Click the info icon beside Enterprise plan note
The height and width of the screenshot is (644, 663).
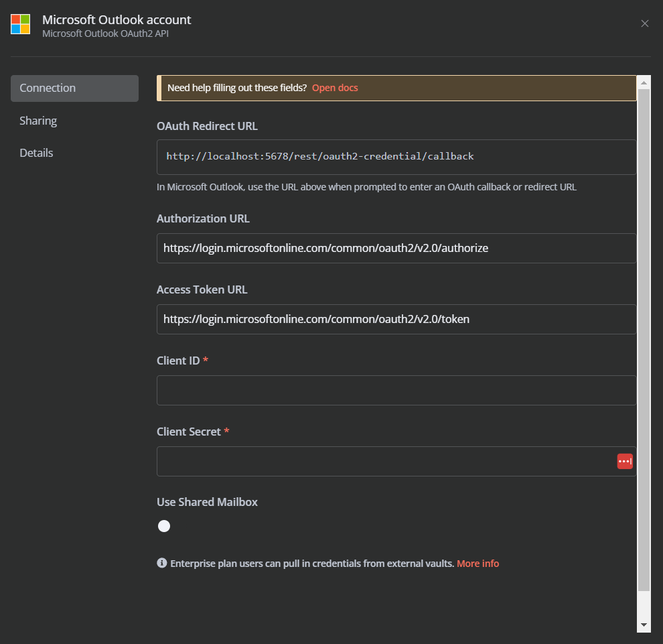point(161,563)
